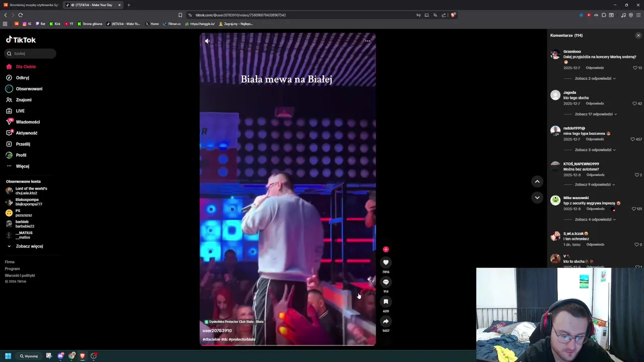Open the Kick bookmark
This screenshot has height=362, width=644.
click(x=55, y=24)
